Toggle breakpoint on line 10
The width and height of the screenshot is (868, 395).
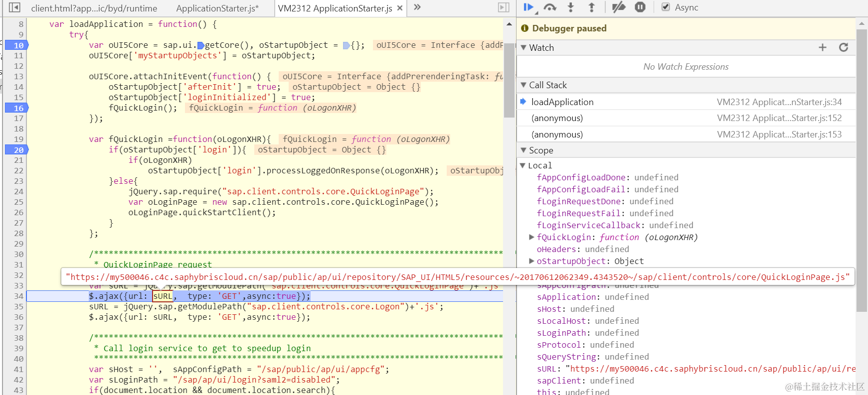16,45
